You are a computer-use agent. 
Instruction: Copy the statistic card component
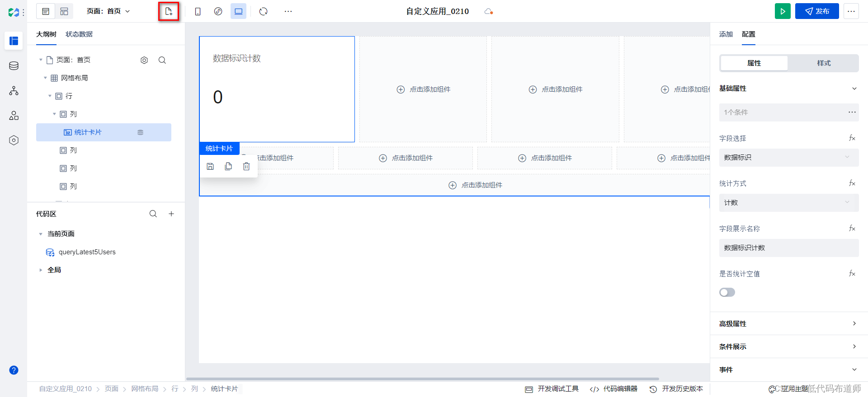point(228,167)
